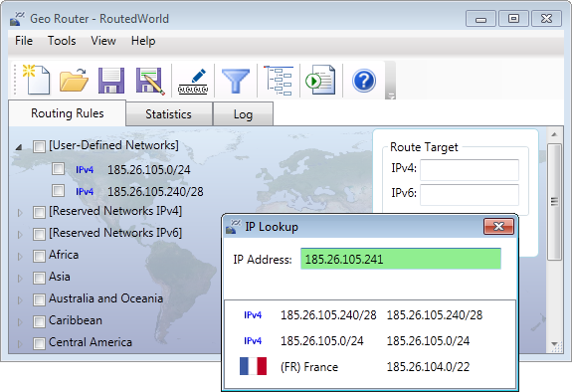The image size is (572, 392).
Task: Expand the Reserved Networks IPv6 node
Action: [x=20, y=235]
